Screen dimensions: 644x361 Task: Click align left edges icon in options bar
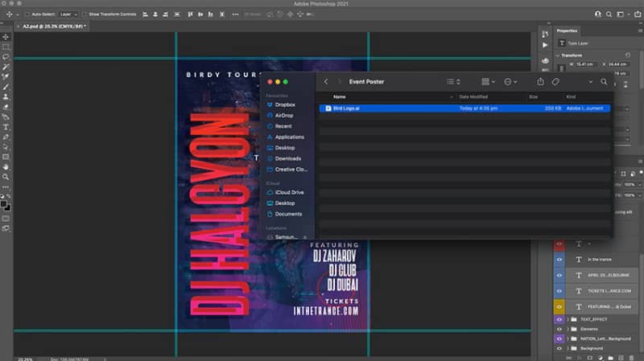click(145, 14)
